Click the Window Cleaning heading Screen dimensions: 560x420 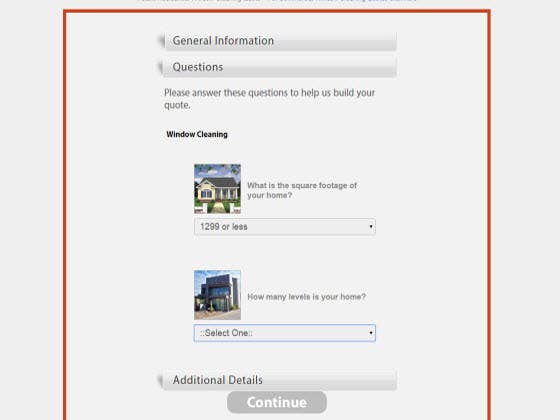(197, 134)
